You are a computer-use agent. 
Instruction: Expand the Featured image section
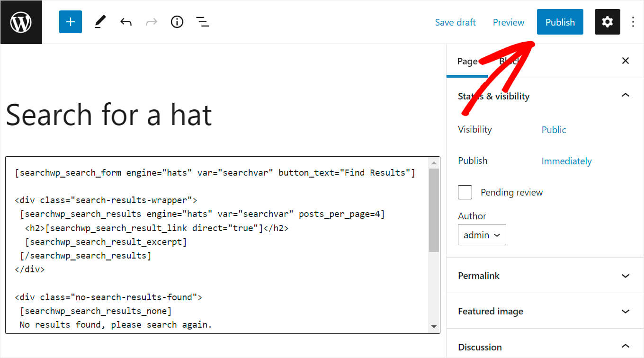[x=545, y=311]
